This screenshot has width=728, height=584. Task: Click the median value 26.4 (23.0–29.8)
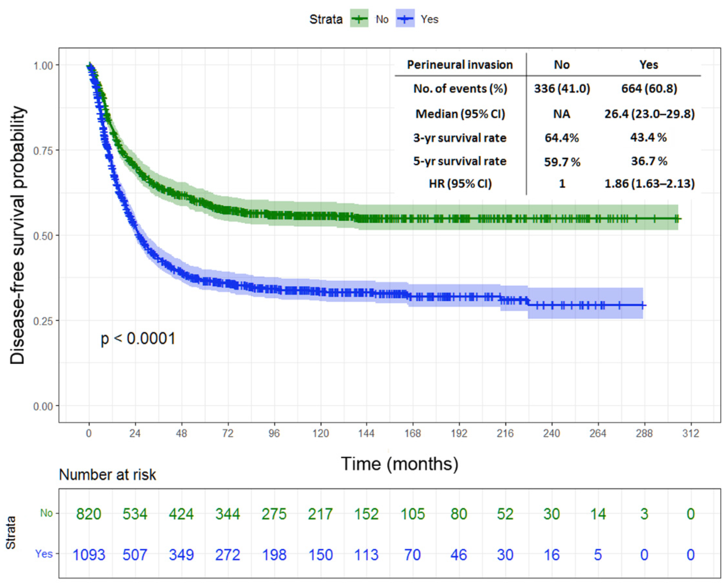click(x=649, y=114)
